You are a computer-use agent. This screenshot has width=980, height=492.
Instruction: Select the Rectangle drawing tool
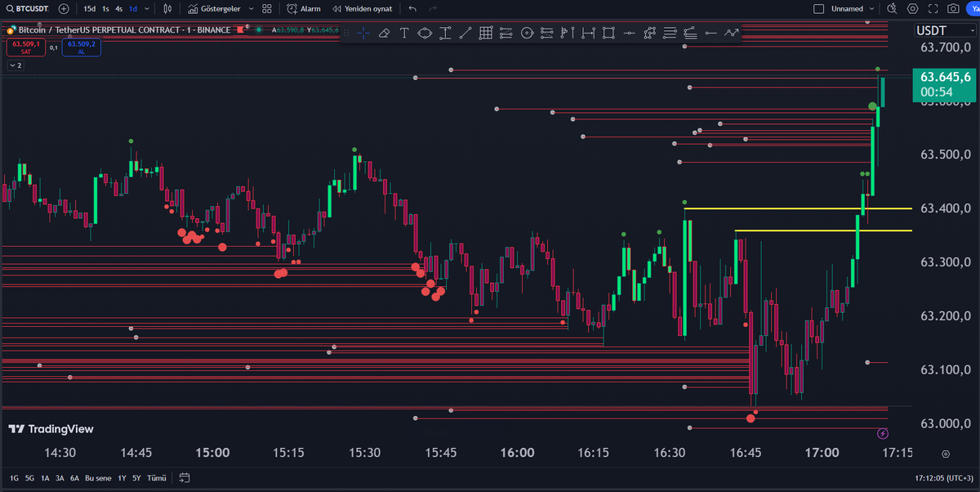tap(608, 33)
